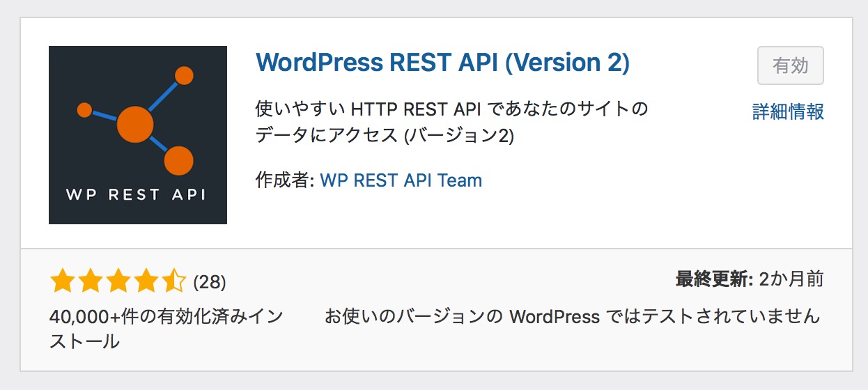868x390 pixels.
Task: Click the 40,000+件の有効化済みインストール text
Action: click(166, 329)
